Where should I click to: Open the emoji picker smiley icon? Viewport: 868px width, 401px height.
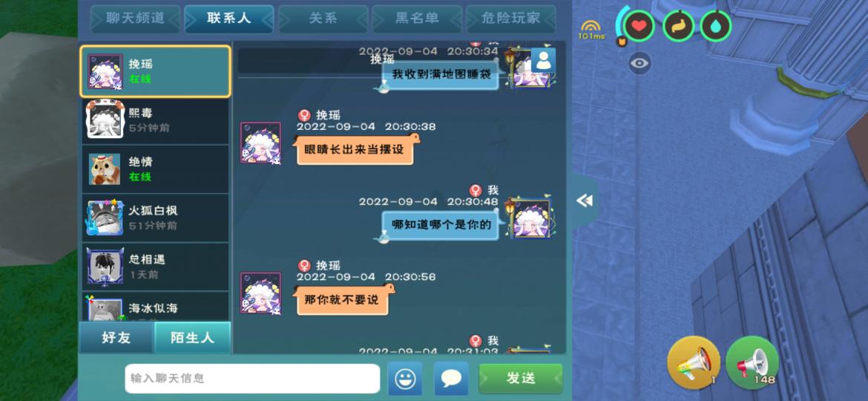click(x=404, y=378)
